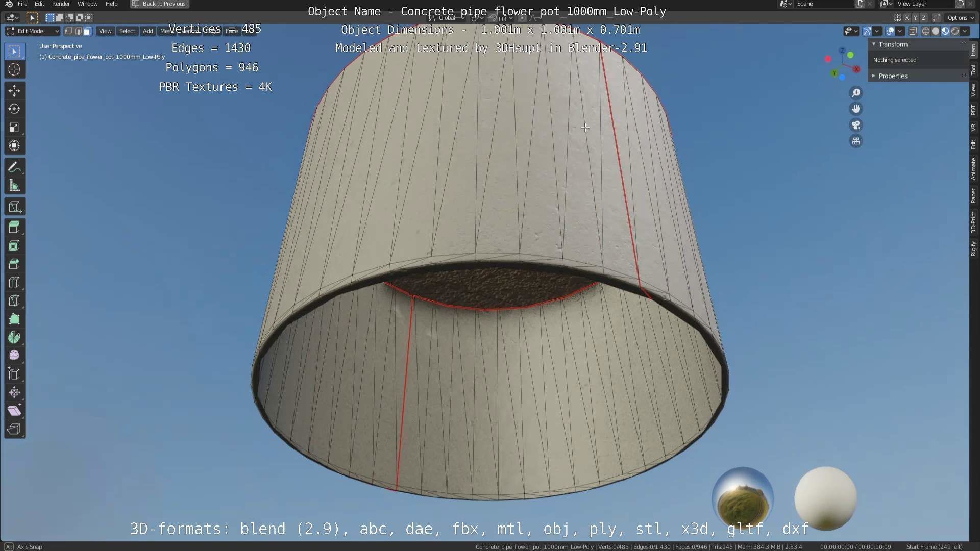
Task: Switch to the Tool sidebar tab
Action: [x=974, y=70]
